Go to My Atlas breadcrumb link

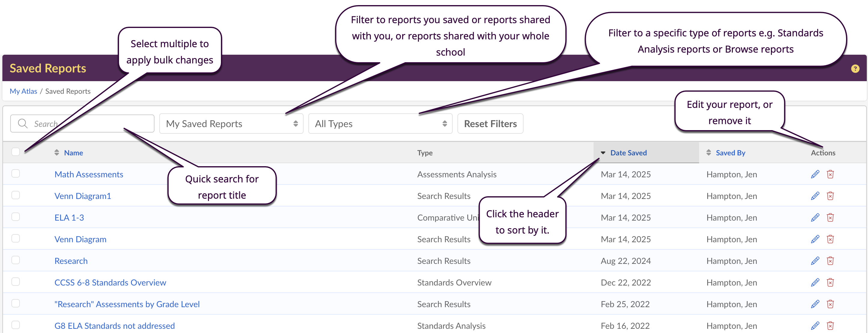[23, 91]
